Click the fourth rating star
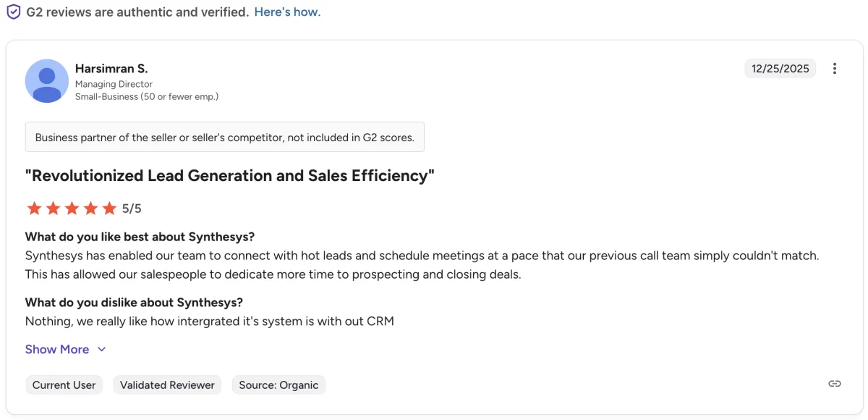The height and width of the screenshot is (420, 868). (90, 209)
